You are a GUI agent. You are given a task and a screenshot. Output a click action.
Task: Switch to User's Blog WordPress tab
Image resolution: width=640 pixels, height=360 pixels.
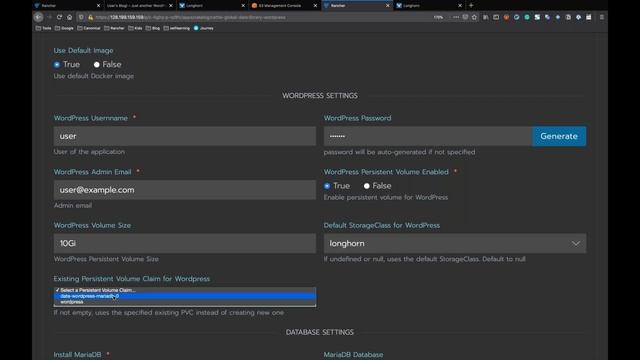pos(140,6)
